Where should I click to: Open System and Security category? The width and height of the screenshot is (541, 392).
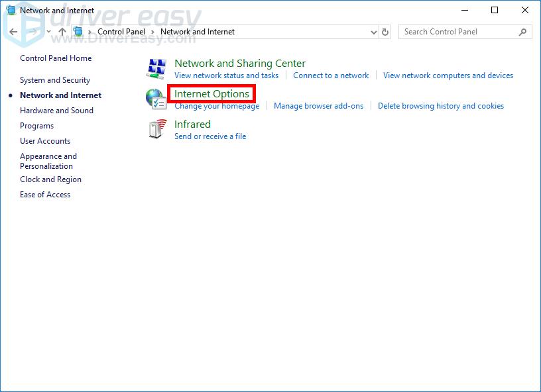tap(55, 80)
